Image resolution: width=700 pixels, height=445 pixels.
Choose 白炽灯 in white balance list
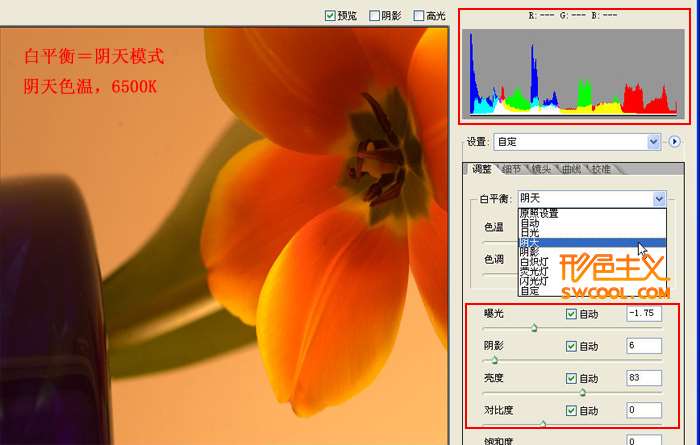tap(592, 262)
